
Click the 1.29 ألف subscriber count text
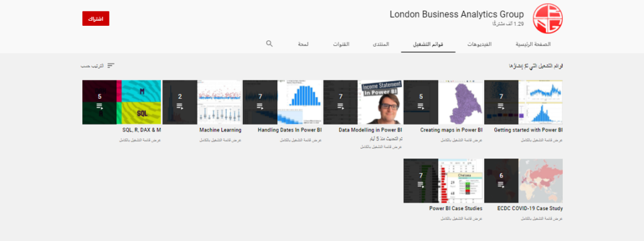tap(508, 25)
